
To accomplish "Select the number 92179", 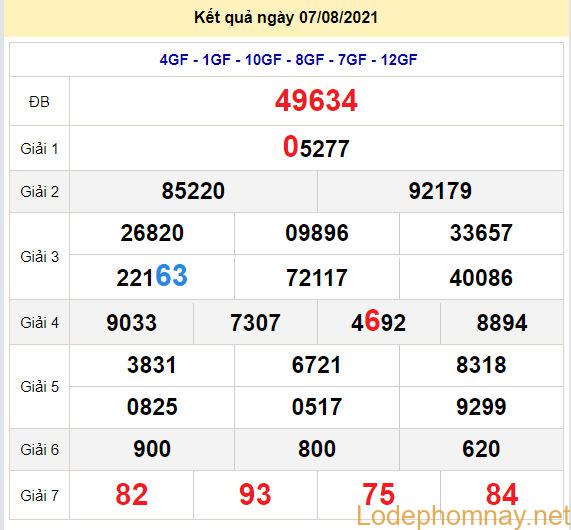I will coord(440,191).
